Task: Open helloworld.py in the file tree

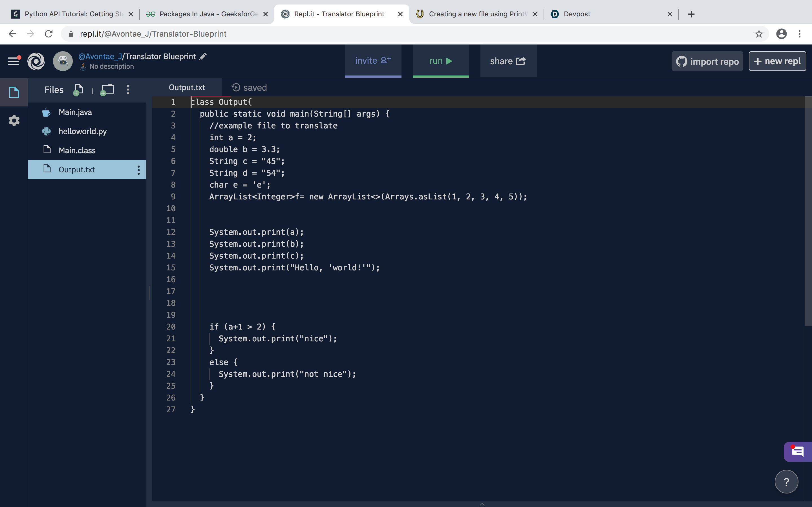Action: (83, 132)
